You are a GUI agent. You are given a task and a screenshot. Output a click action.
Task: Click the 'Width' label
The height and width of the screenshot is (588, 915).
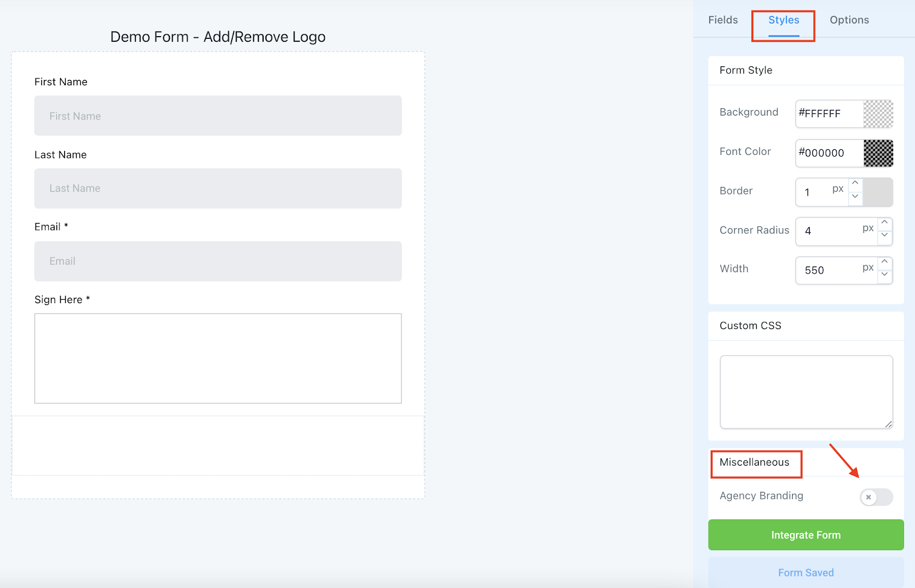point(734,269)
